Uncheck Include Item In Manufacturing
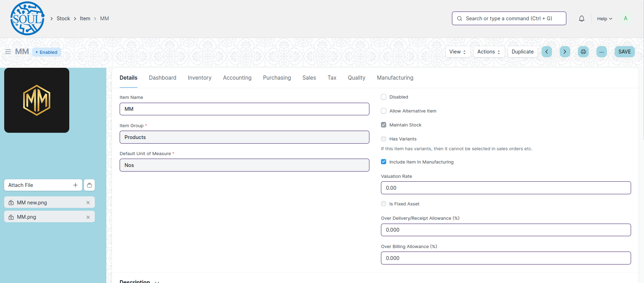 [384, 162]
